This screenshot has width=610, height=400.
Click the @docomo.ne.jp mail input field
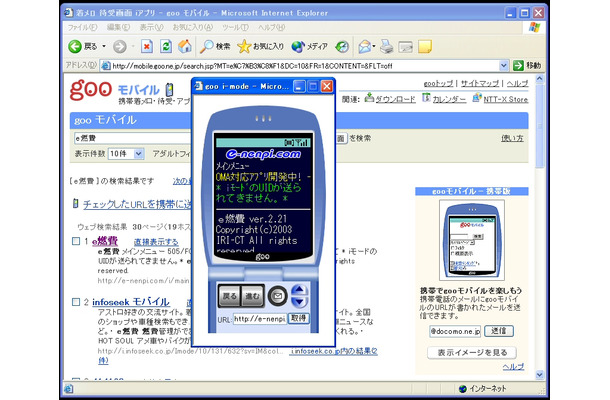tap(455, 331)
